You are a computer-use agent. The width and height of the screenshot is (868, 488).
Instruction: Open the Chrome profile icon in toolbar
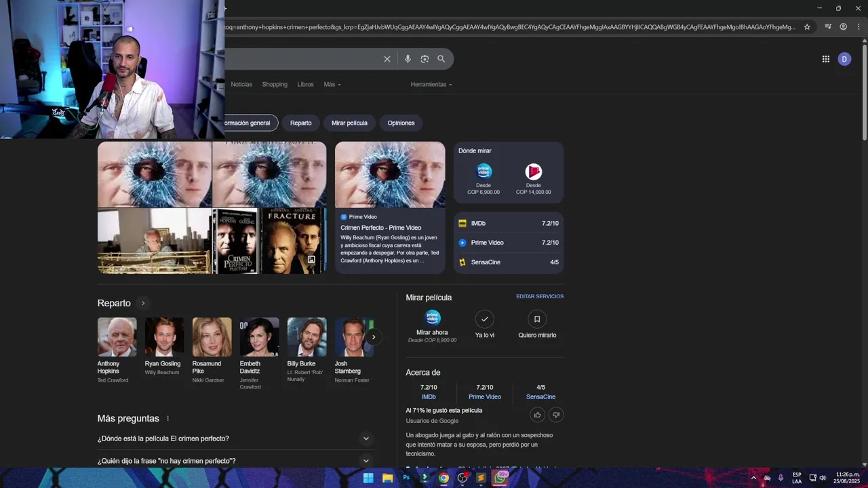click(x=844, y=27)
